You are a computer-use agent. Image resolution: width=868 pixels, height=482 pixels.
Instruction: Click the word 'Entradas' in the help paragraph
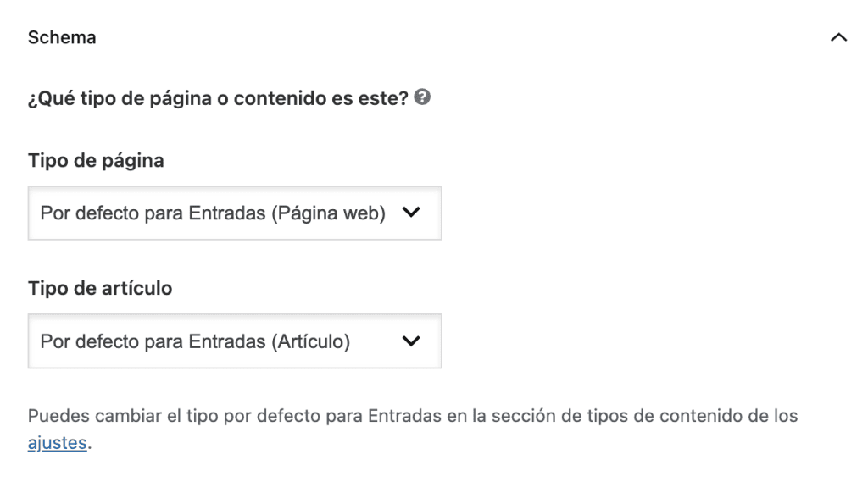(x=401, y=416)
